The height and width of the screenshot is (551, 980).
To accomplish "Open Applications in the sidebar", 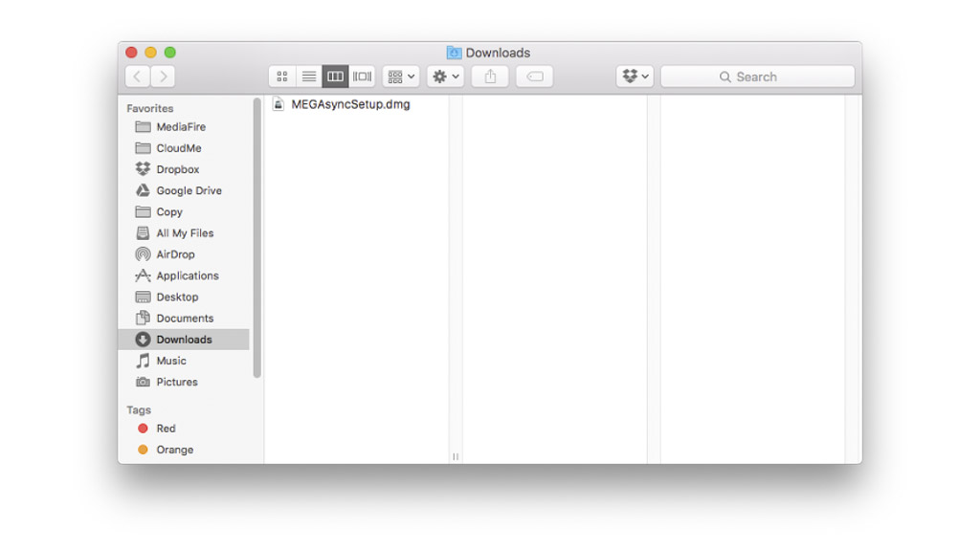I will click(187, 275).
